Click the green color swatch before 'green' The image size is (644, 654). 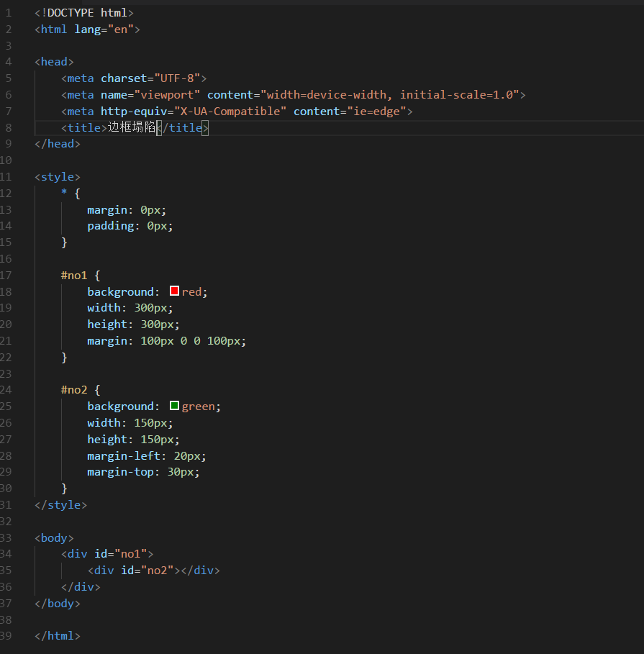pos(174,406)
